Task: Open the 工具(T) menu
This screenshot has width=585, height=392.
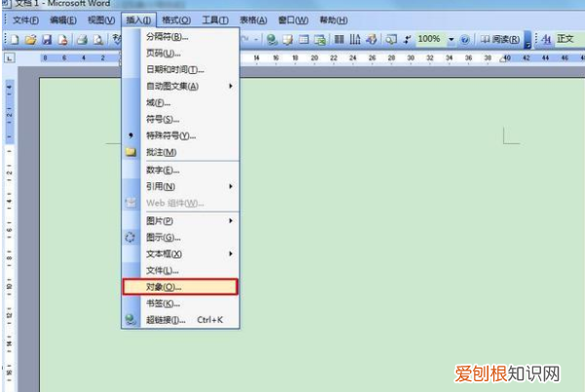Action: click(215, 20)
